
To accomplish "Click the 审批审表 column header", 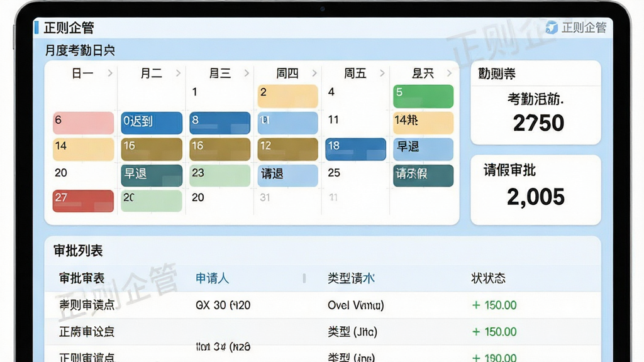I will (82, 278).
